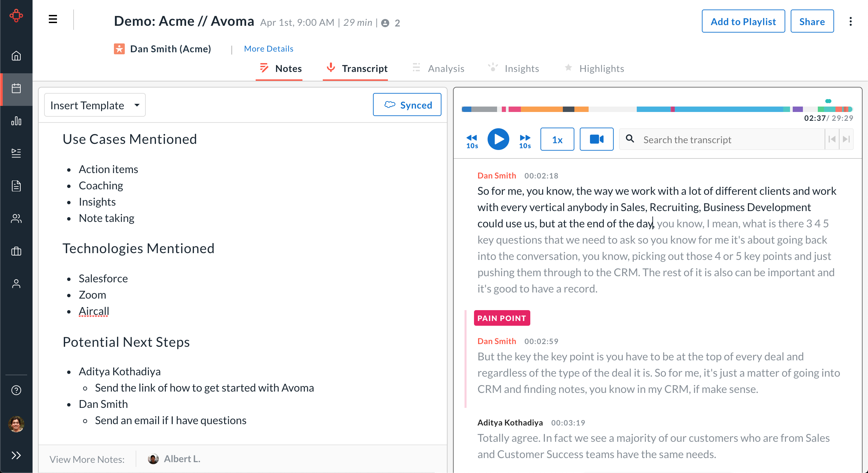
Task: Switch to the Analysis tab
Action: [x=446, y=68]
